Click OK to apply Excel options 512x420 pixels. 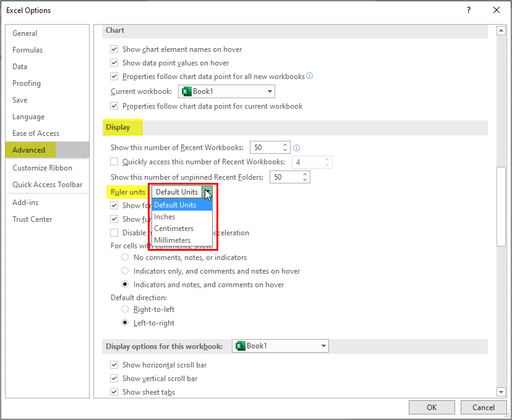(432, 407)
